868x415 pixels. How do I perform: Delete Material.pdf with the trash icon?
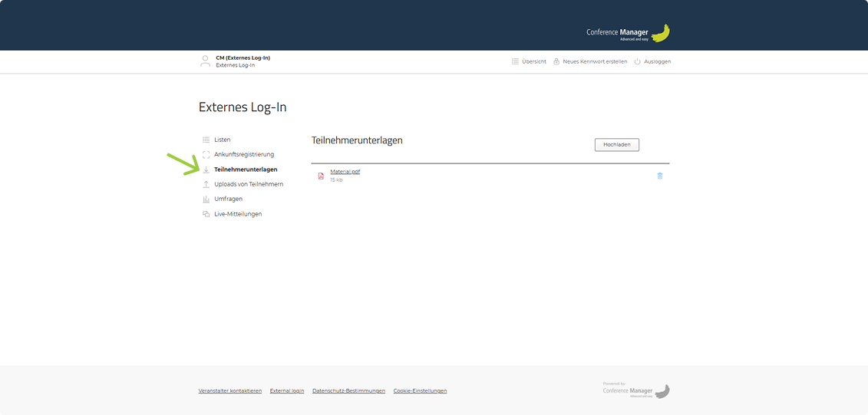pos(660,176)
